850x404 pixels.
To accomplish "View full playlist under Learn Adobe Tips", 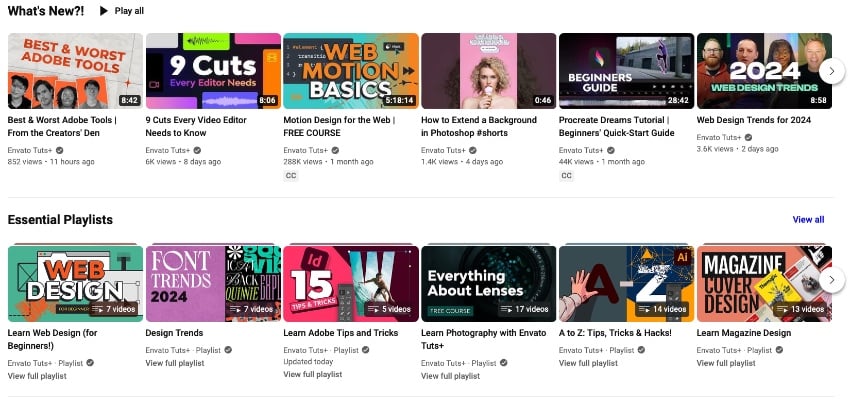I will click(313, 374).
